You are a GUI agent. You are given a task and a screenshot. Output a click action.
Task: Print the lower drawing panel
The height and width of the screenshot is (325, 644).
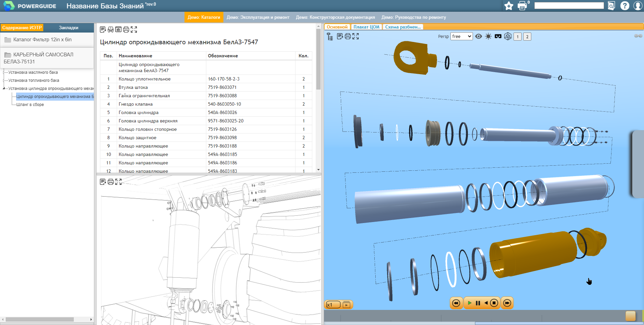[111, 182]
